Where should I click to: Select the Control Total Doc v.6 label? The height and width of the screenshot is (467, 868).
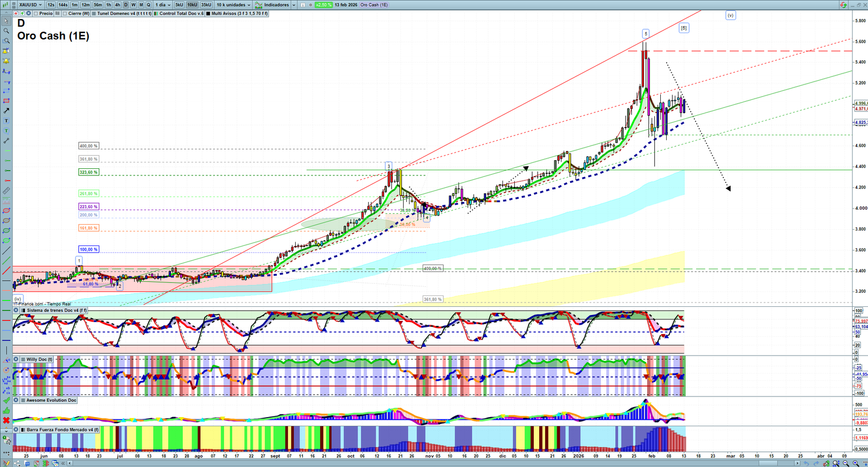click(182, 14)
